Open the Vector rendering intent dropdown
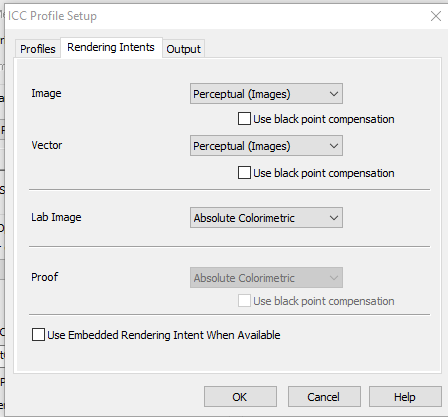The height and width of the screenshot is (417, 448). pyautogui.click(x=266, y=146)
